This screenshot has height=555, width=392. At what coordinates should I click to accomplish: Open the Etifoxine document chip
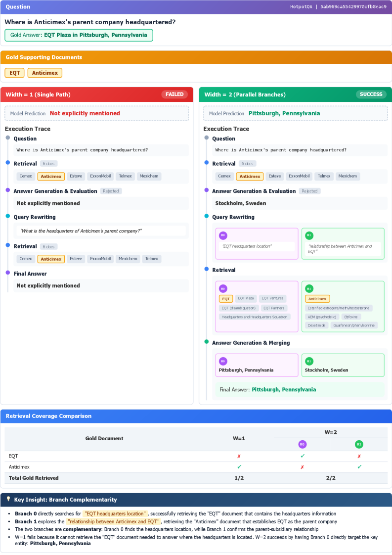coord(351,317)
